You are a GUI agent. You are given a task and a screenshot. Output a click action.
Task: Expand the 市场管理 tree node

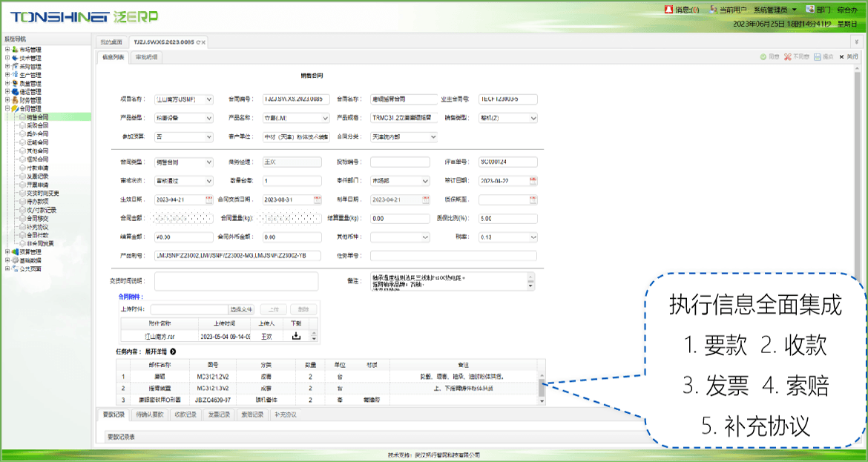coord(7,50)
